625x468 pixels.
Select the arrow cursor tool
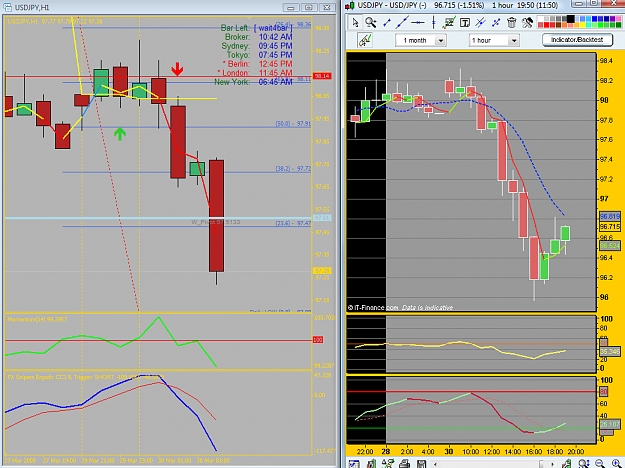(355, 22)
